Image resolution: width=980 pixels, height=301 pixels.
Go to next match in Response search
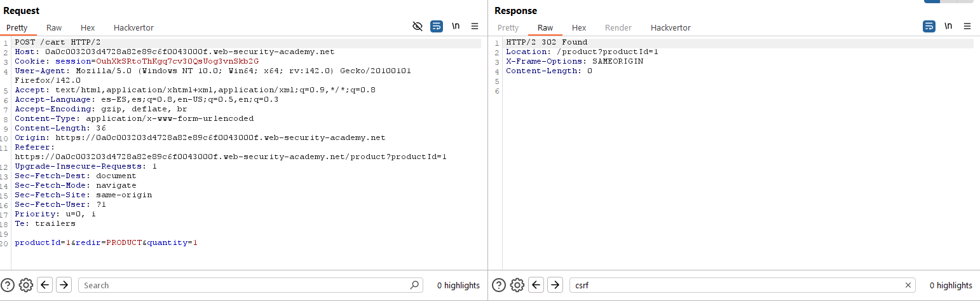point(555,285)
